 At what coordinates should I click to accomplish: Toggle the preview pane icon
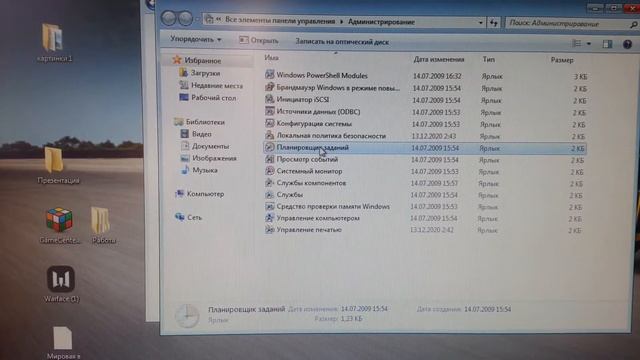[607, 44]
